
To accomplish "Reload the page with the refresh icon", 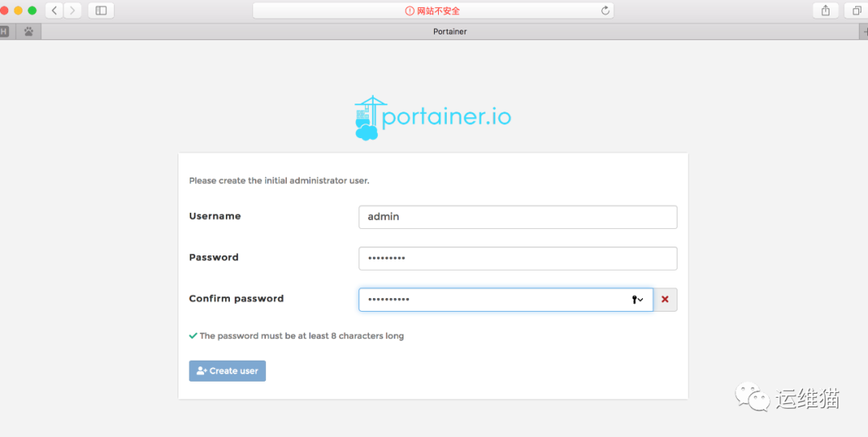I will click(605, 10).
